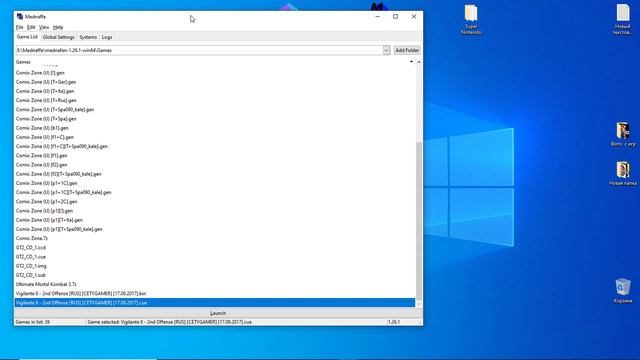Select Comix Zone (U) [p1][T+Ita].gen

click(215, 220)
